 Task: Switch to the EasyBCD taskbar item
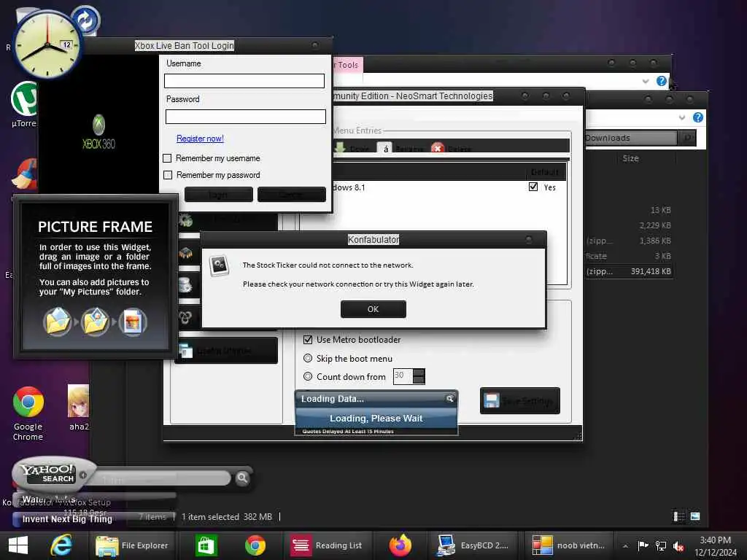tap(473, 545)
